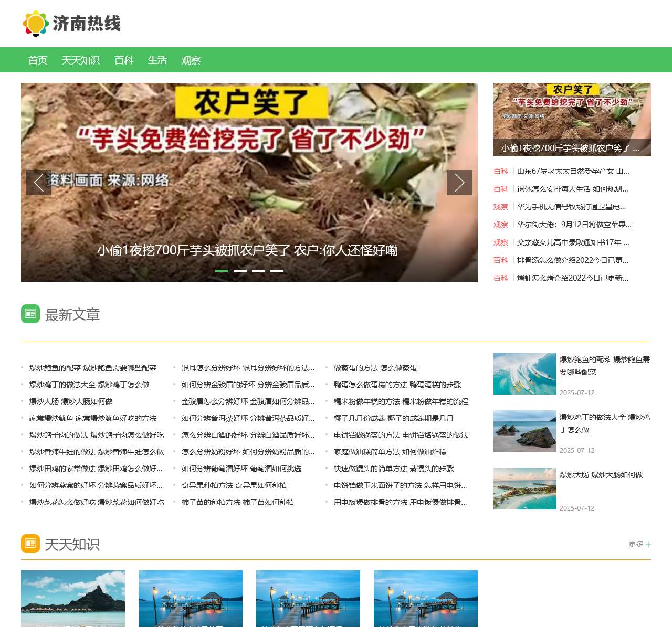Switch to 百科 in the navigation bar

point(124,60)
